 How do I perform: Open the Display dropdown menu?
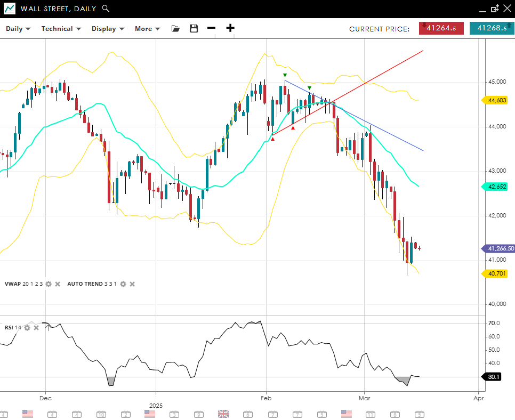click(108, 29)
